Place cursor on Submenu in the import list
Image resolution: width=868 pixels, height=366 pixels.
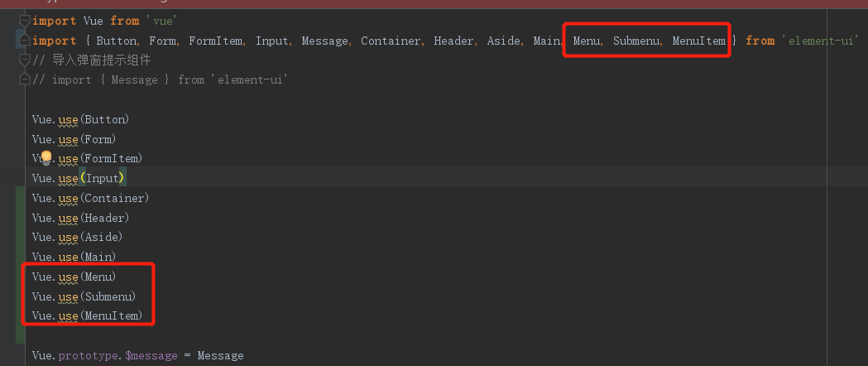(636, 41)
